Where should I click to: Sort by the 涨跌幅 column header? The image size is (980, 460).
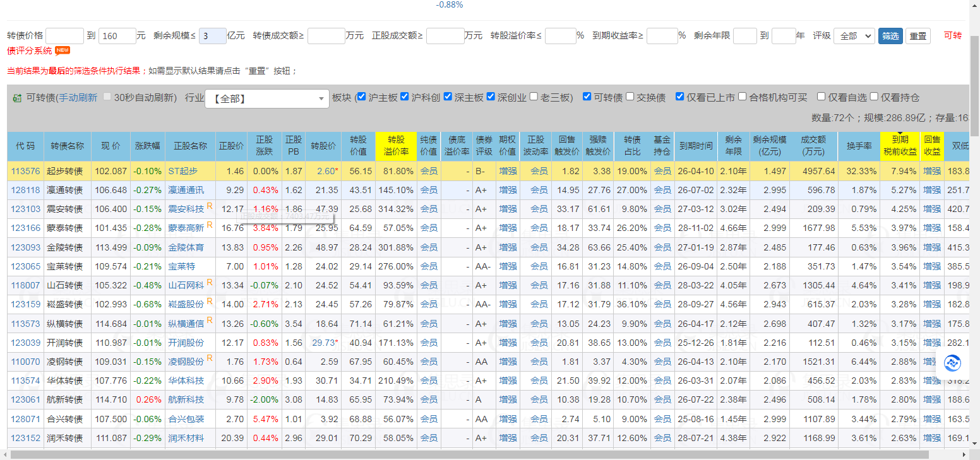[148, 146]
